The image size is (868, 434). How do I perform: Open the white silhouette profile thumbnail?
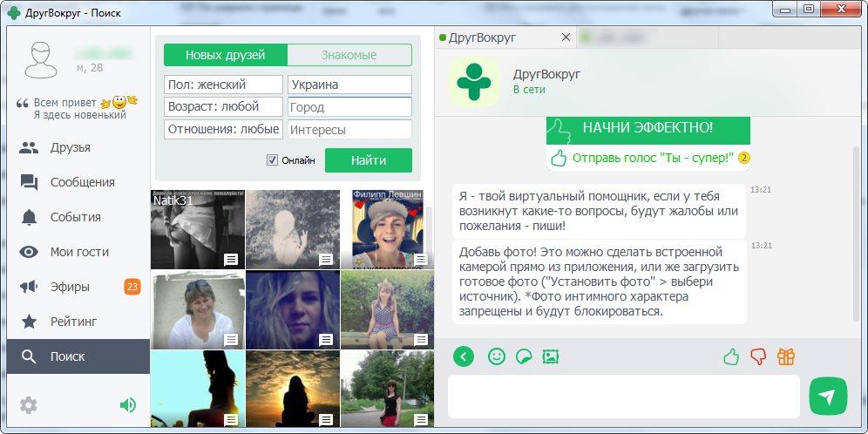pyautogui.click(x=293, y=229)
